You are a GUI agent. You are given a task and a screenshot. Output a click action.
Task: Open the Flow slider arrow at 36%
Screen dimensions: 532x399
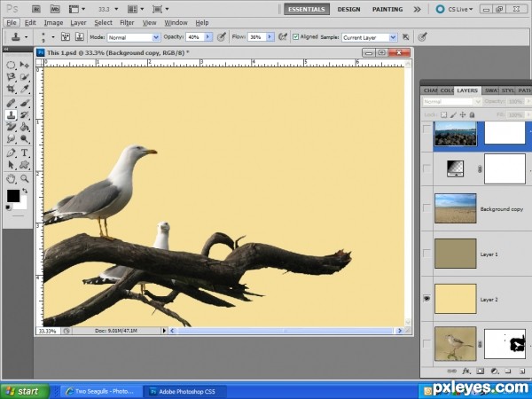(270, 37)
